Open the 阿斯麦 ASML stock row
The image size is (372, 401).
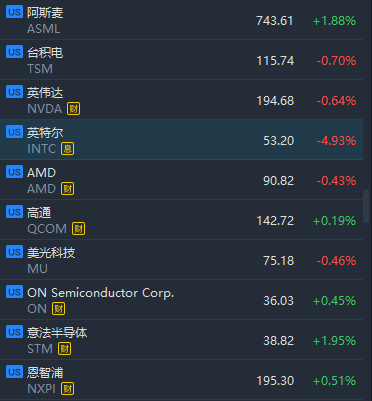coord(182,20)
